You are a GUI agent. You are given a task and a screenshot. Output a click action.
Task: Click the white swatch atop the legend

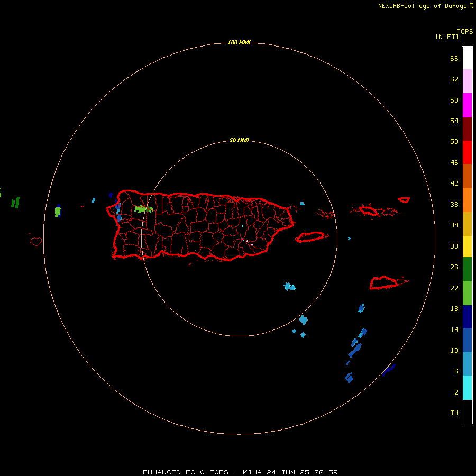click(467, 58)
